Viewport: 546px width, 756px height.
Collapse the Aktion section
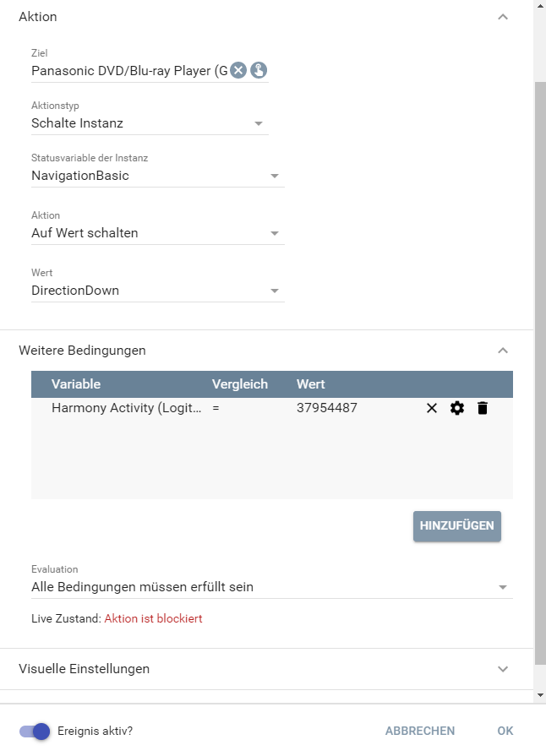tap(503, 17)
